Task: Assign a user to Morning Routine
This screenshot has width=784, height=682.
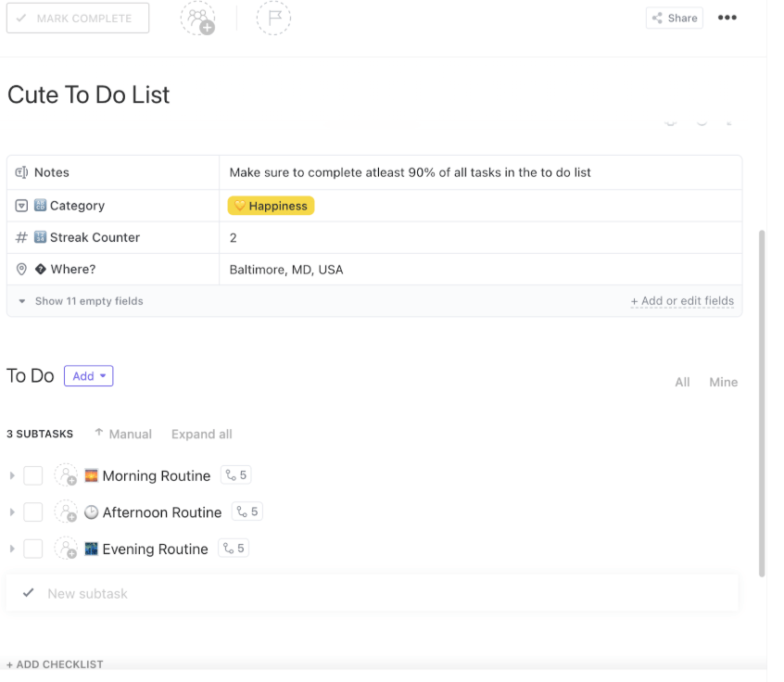Action: click(x=66, y=475)
